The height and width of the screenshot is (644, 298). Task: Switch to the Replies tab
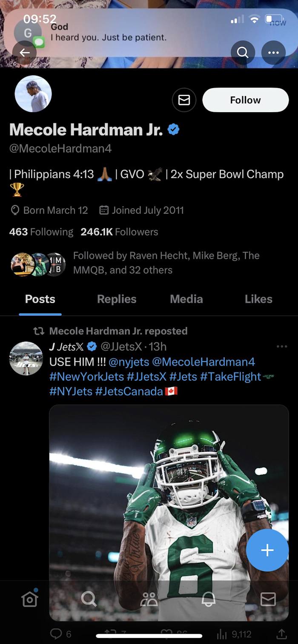(117, 299)
